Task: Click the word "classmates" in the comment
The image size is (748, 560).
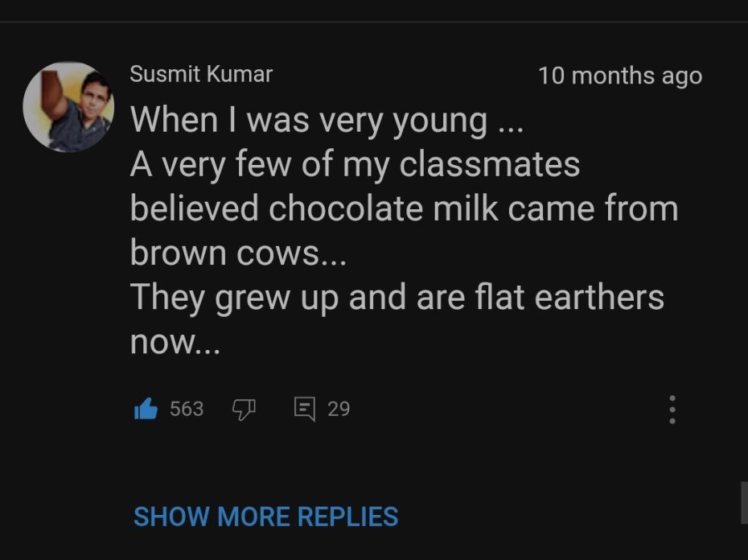Action: pos(490,165)
